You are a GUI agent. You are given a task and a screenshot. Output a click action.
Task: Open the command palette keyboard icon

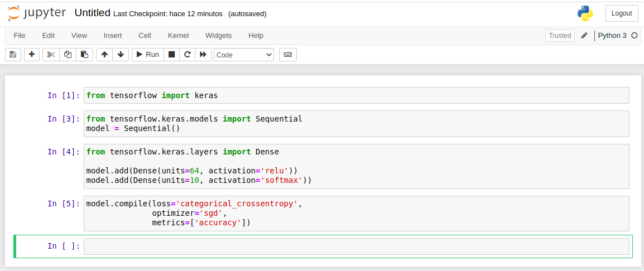coord(288,55)
